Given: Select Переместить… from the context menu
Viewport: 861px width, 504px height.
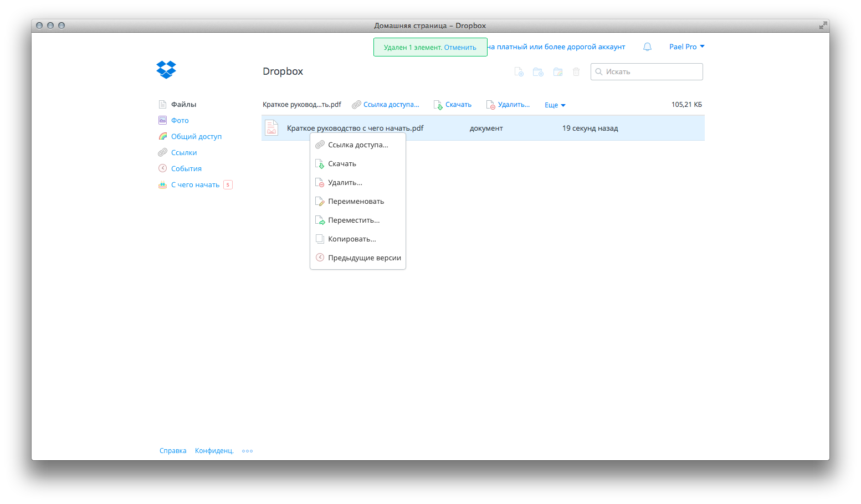Looking at the screenshot, I should (353, 220).
